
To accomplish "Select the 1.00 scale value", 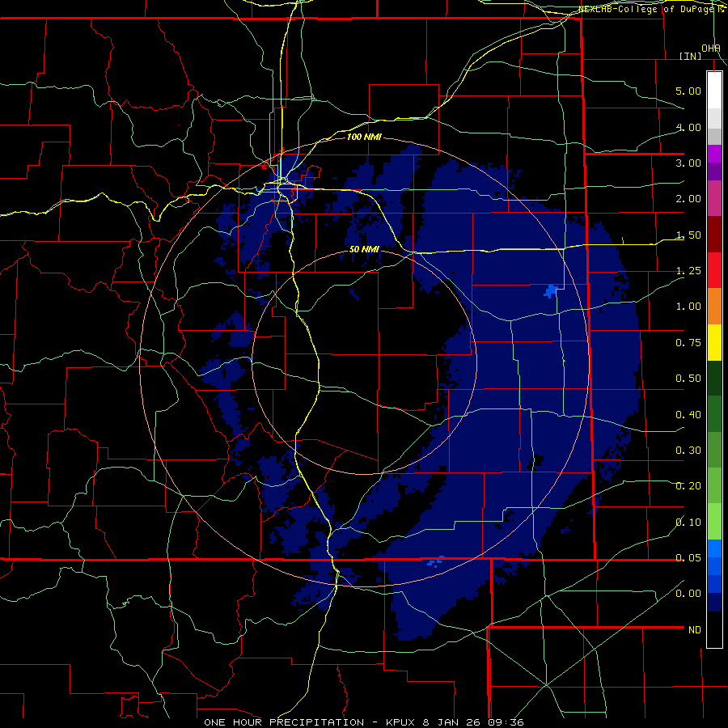I will click(x=688, y=307).
